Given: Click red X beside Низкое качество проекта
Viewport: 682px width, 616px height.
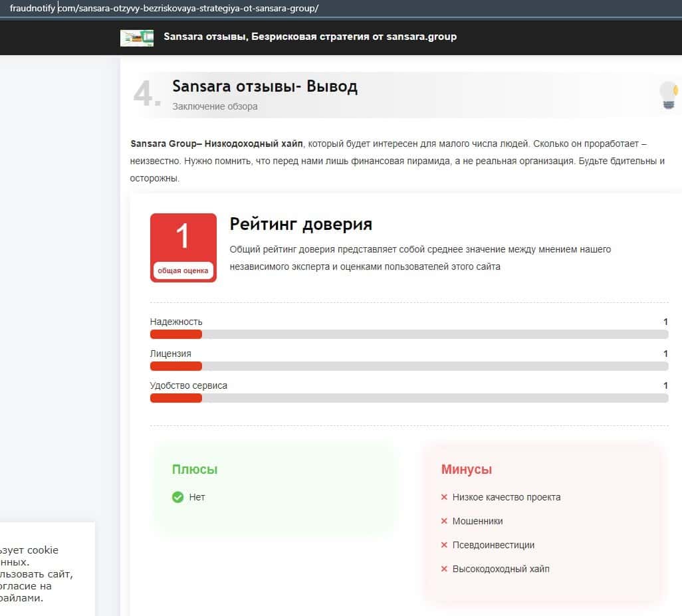Looking at the screenshot, I should (x=444, y=497).
